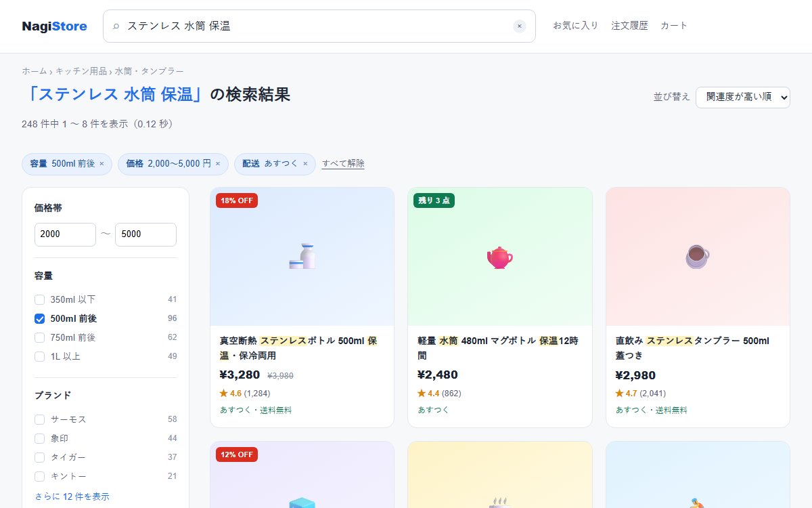This screenshot has width=812, height=508.
Task: Click the 価格帯 section heading
Action: pyautogui.click(x=48, y=208)
